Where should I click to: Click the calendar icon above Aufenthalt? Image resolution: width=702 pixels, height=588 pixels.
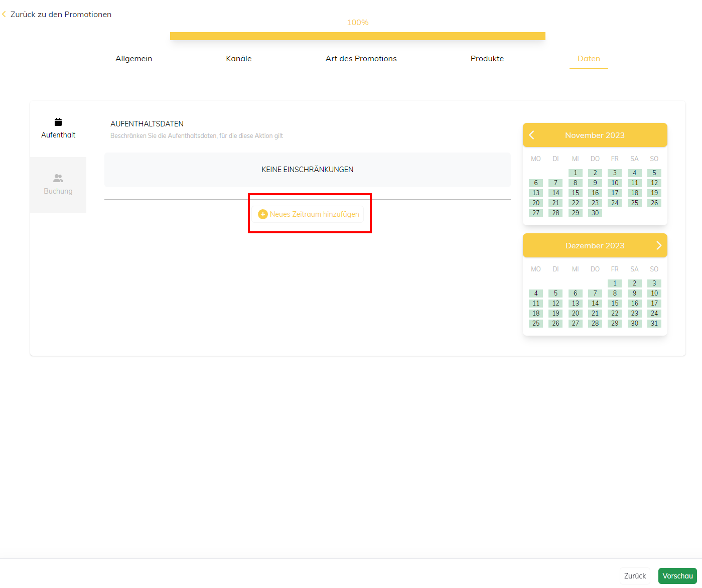(58, 122)
